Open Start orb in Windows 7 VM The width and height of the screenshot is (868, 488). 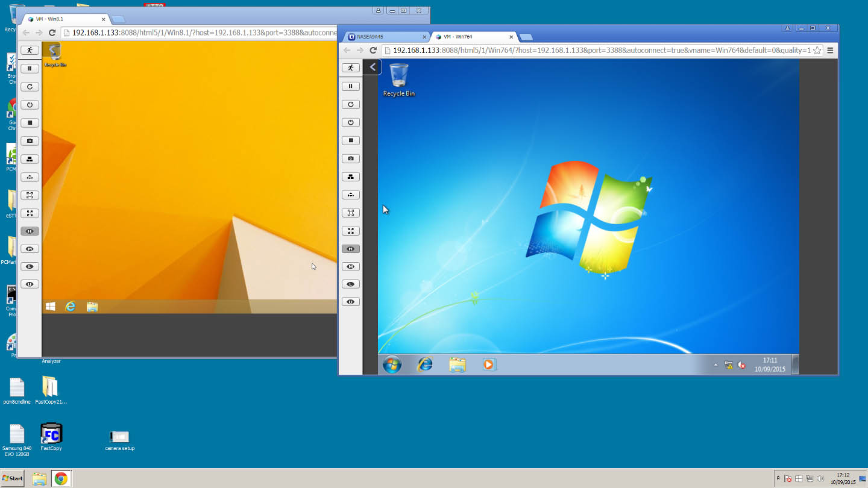(x=392, y=364)
